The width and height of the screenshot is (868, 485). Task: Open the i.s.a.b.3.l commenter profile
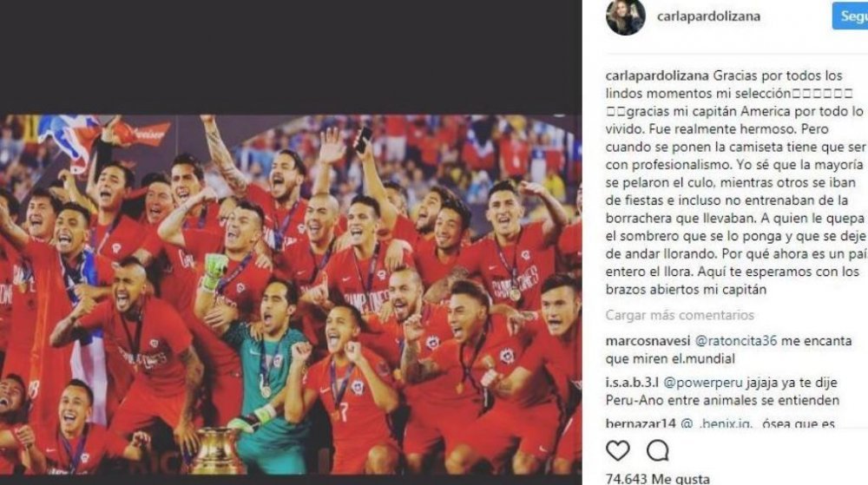pyautogui.click(x=632, y=382)
